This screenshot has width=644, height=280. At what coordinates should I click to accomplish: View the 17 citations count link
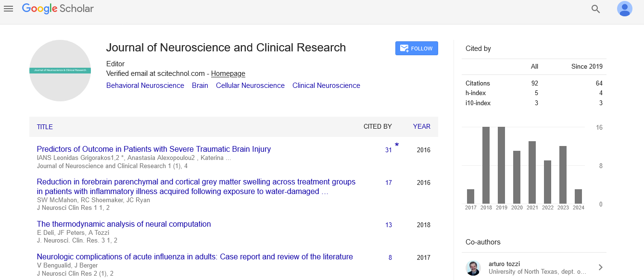(389, 183)
